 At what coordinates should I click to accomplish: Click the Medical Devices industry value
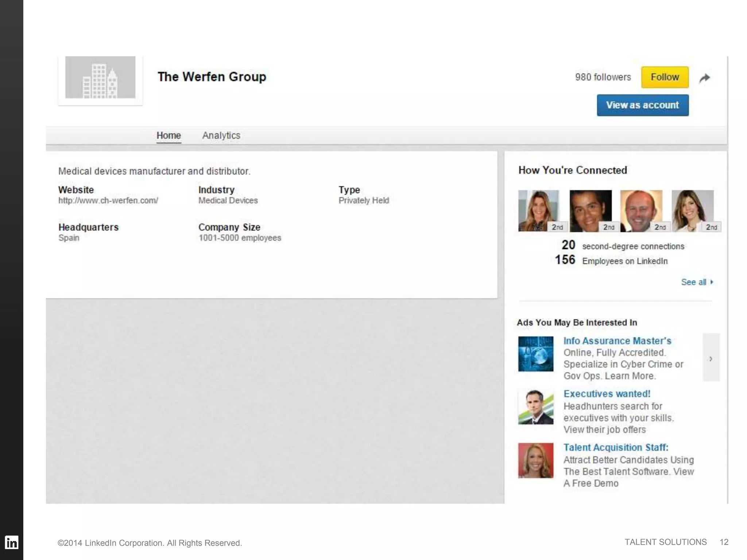(228, 201)
